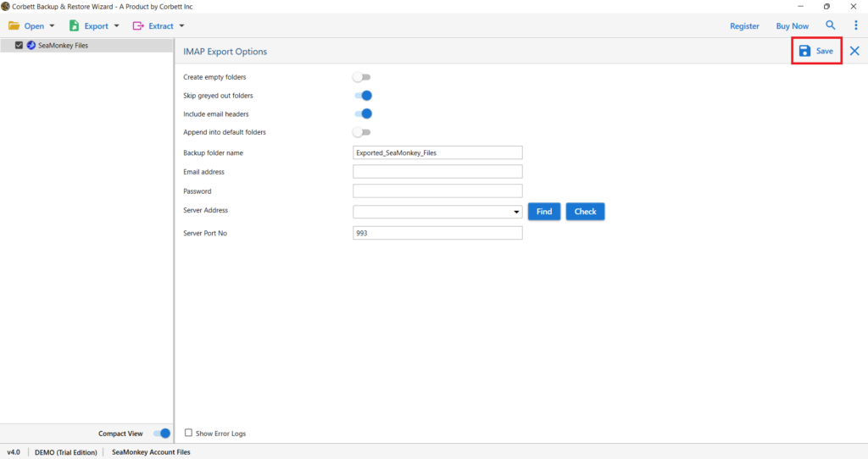This screenshot has height=459, width=868.
Task: Restore down the application window
Action: point(826,7)
